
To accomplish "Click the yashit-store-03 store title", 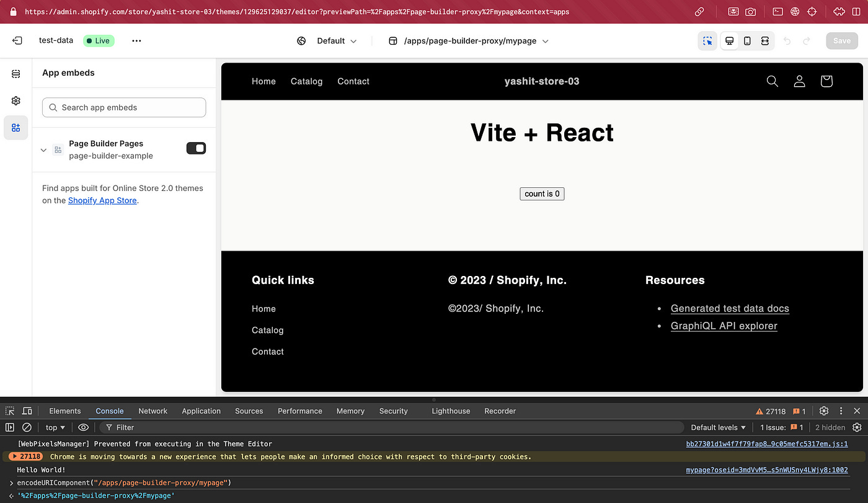I will (542, 81).
